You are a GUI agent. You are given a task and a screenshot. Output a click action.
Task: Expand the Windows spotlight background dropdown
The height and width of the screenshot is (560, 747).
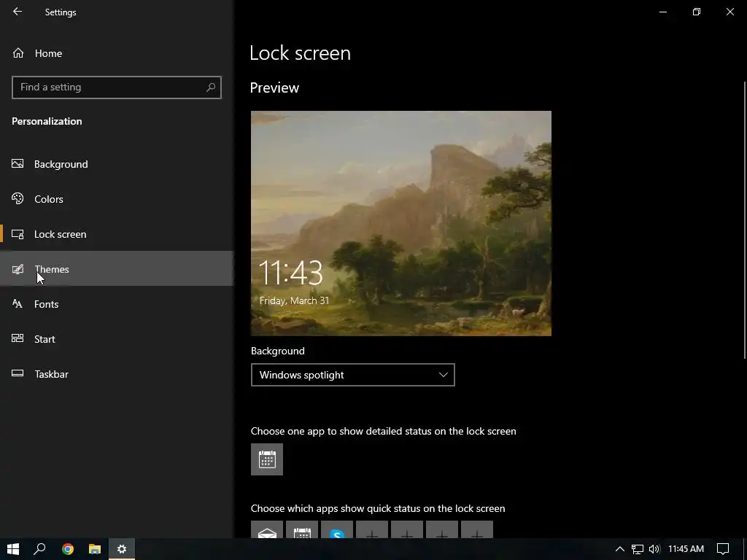tap(353, 375)
